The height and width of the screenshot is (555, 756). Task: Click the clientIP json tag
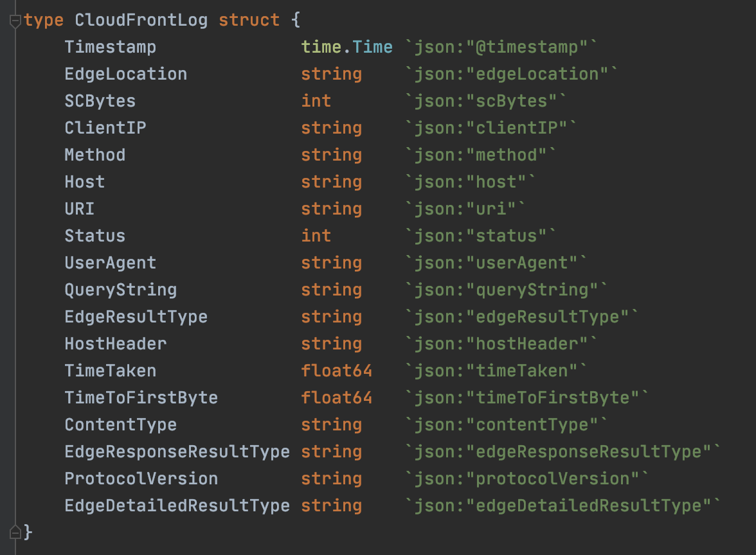(x=490, y=128)
